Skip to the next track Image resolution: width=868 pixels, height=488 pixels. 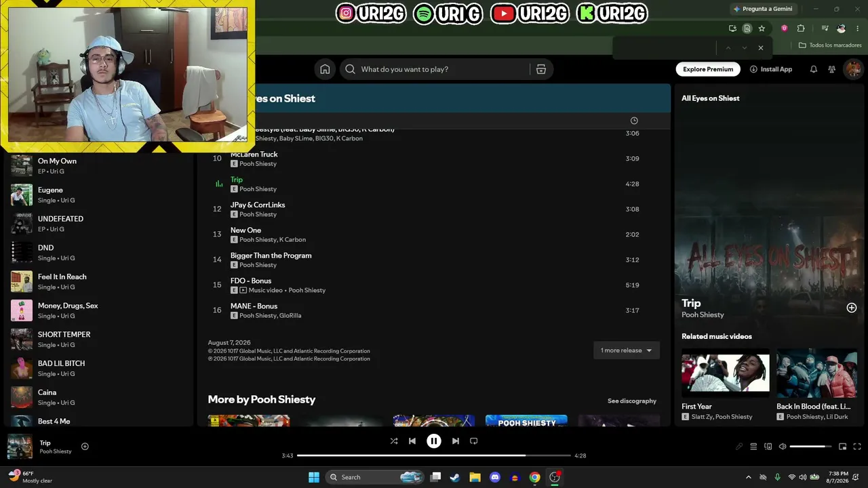[456, 441]
